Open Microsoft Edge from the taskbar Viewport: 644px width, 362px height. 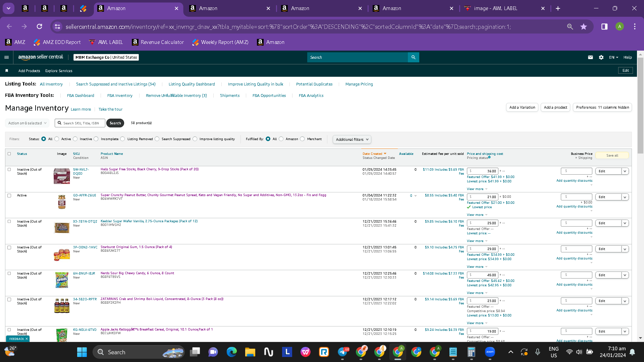[x=231, y=352]
